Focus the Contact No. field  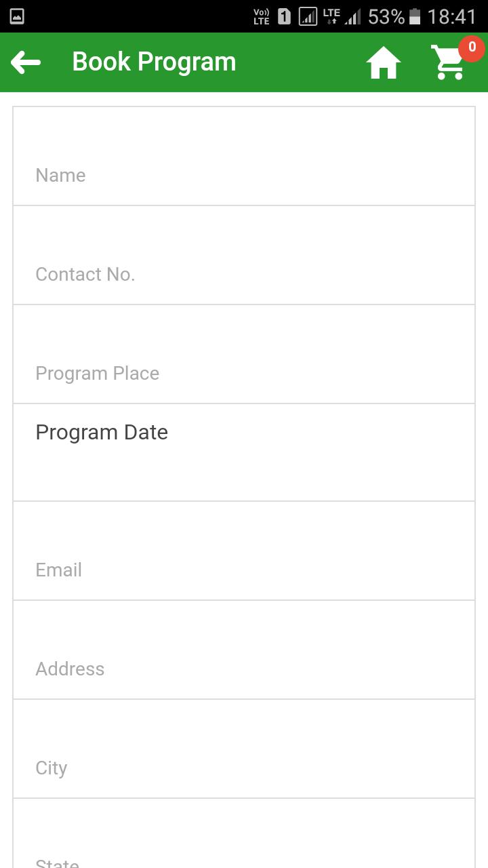244,262
